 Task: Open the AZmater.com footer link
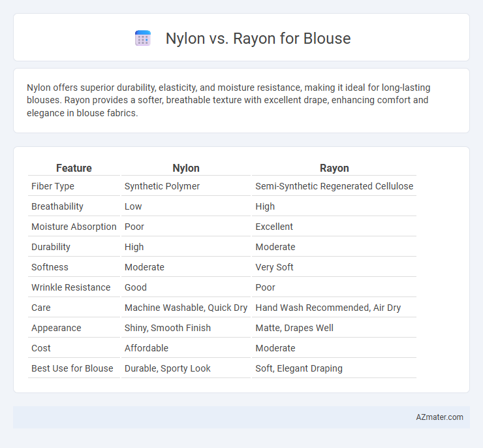pos(439,417)
